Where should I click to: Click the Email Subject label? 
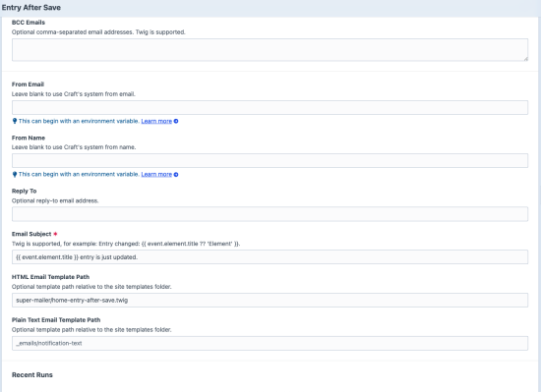31,234
